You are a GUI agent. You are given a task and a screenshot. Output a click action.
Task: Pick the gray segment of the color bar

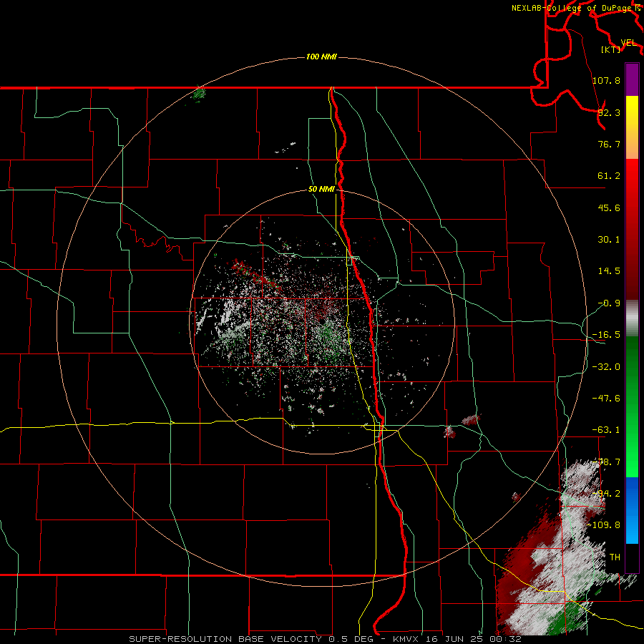632,318
